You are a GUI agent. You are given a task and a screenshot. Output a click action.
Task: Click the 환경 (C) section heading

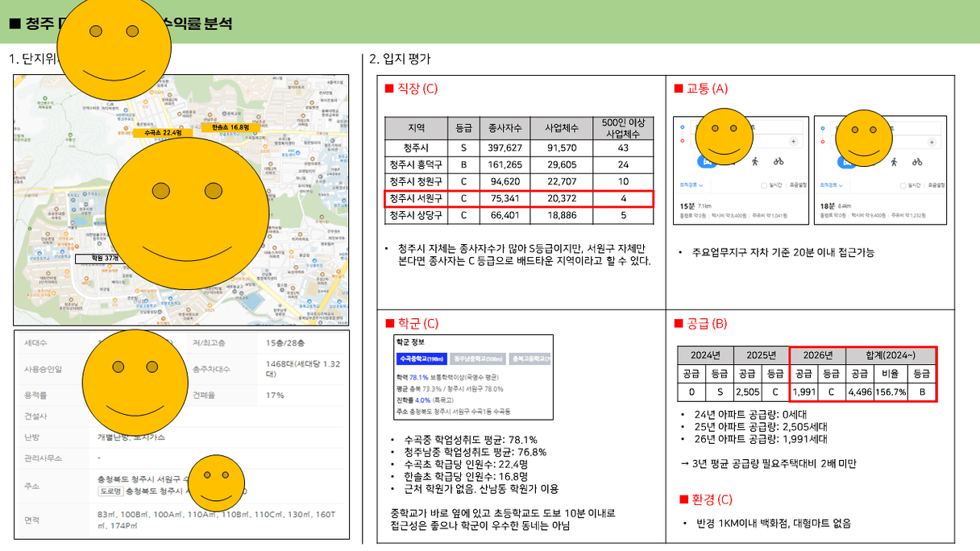point(706,499)
